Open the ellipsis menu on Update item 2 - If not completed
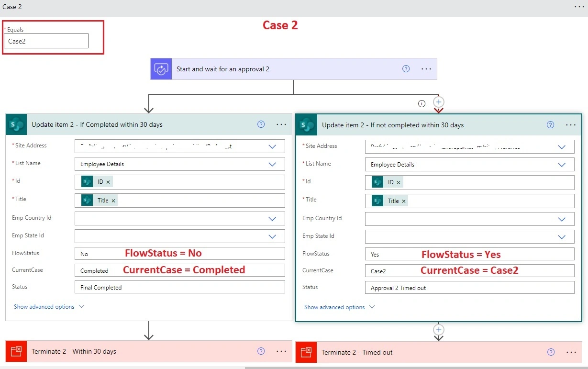This screenshot has height=369, width=588. coord(571,125)
